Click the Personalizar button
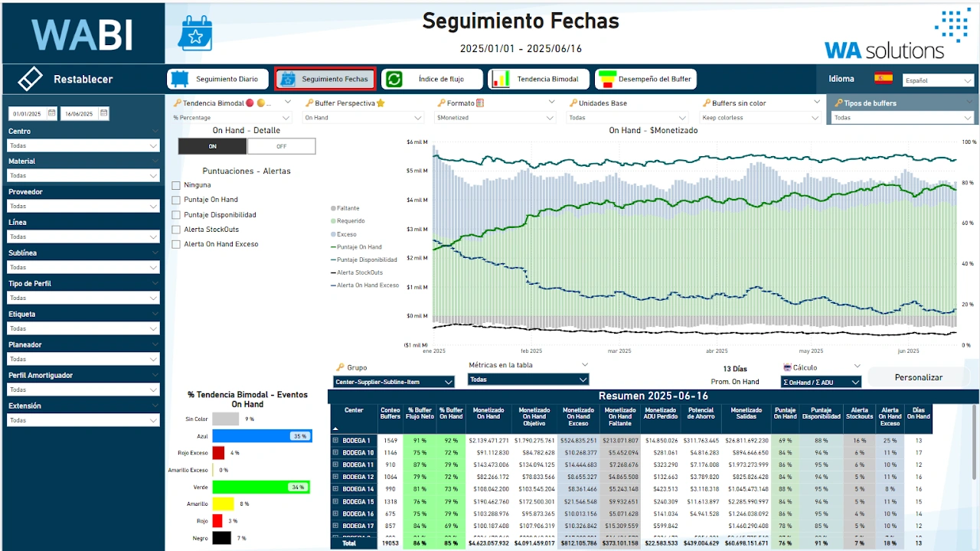Image resolution: width=980 pixels, height=551 pixels. click(918, 377)
